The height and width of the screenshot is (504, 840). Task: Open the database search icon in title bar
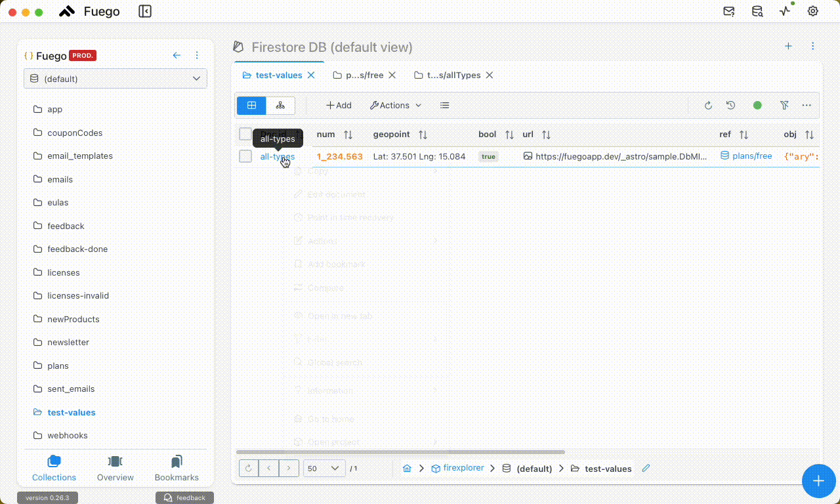(x=757, y=11)
